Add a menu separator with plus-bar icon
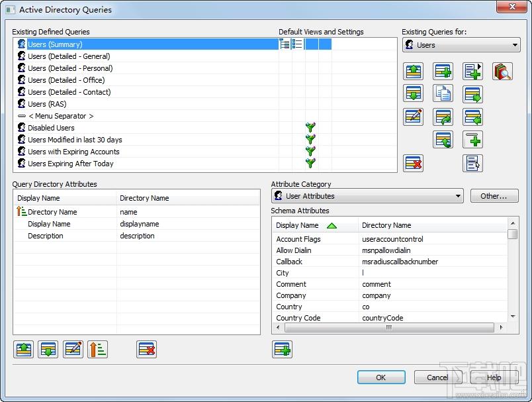 tap(473, 140)
